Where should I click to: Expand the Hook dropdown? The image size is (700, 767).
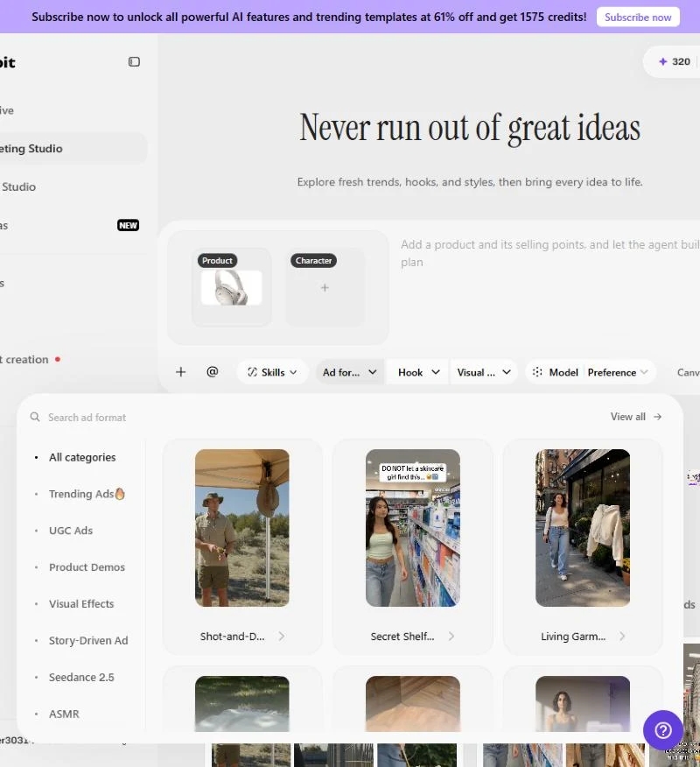click(x=418, y=372)
